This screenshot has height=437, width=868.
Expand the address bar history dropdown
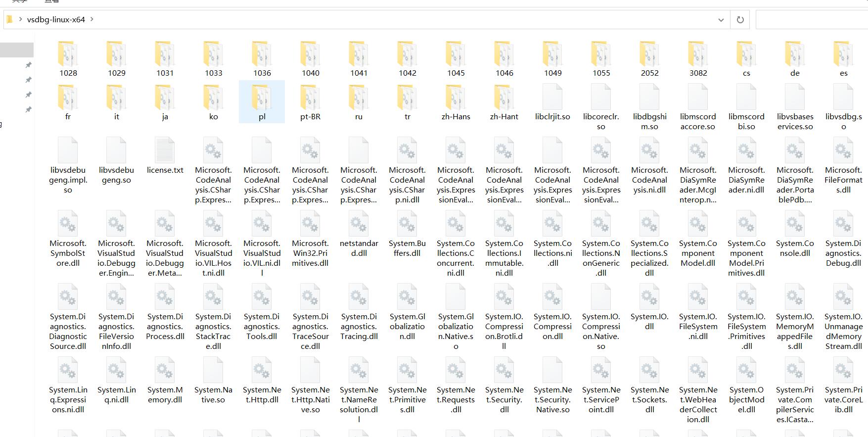click(x=721, y=20)
